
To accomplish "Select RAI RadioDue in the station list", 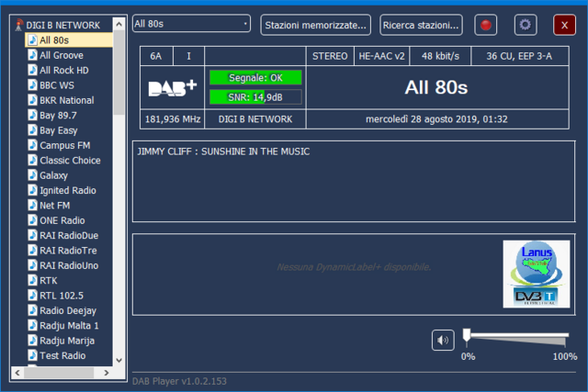I will (69, 235).
